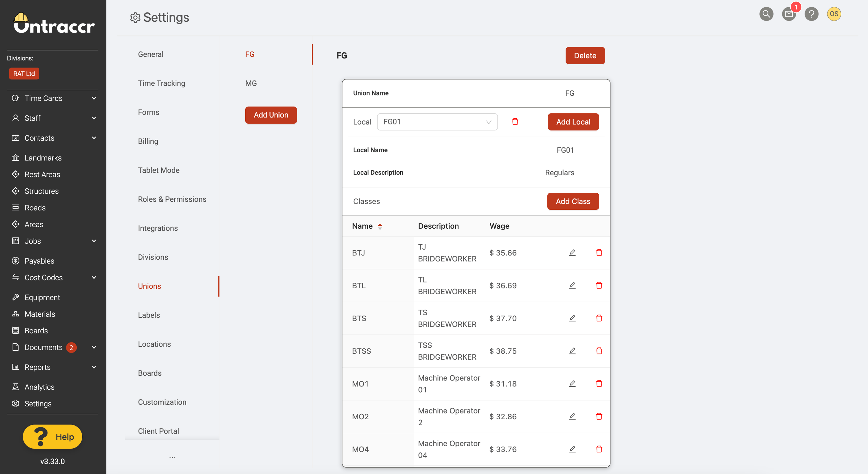Click the Add Class button
Viewport: 868px width, 474px height.
tap(573, 201)
